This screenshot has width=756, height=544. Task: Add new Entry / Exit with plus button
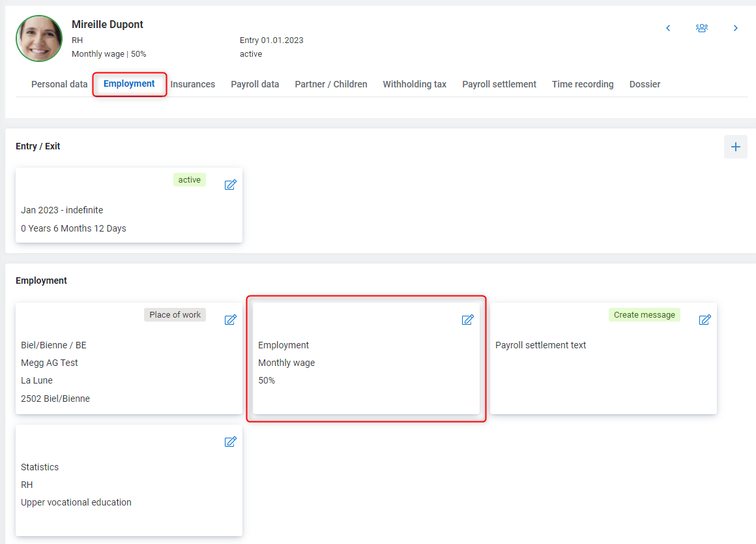tap(735, 147)
